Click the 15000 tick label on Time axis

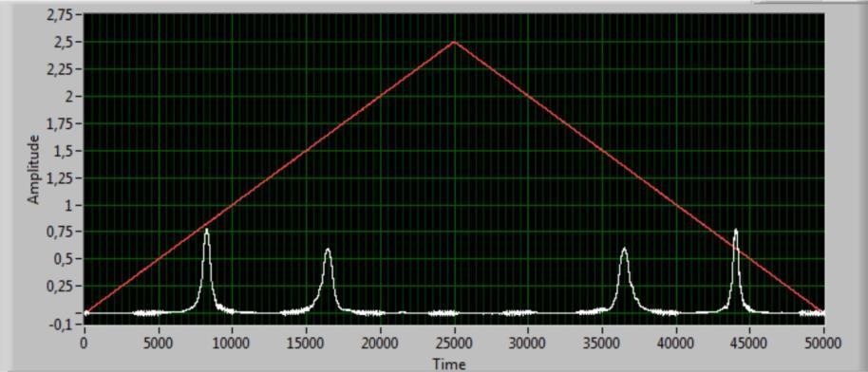(306, 344)
